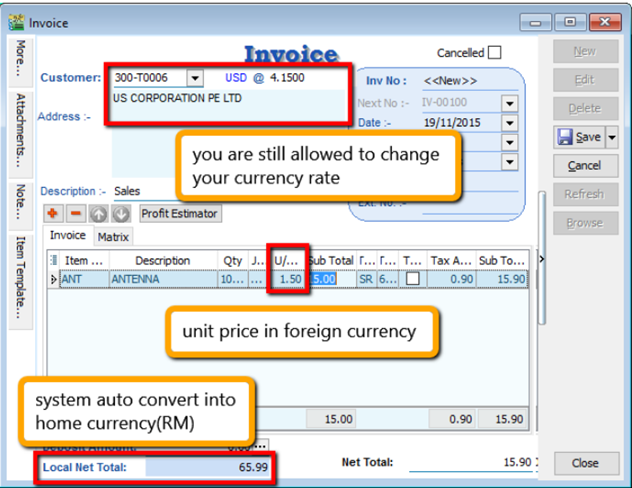Image resolution: width=632 pixels, height=488 pixels.
Task: Click the red minus remove-row icon
Action: pyautogui.click(x=75, y=214)
